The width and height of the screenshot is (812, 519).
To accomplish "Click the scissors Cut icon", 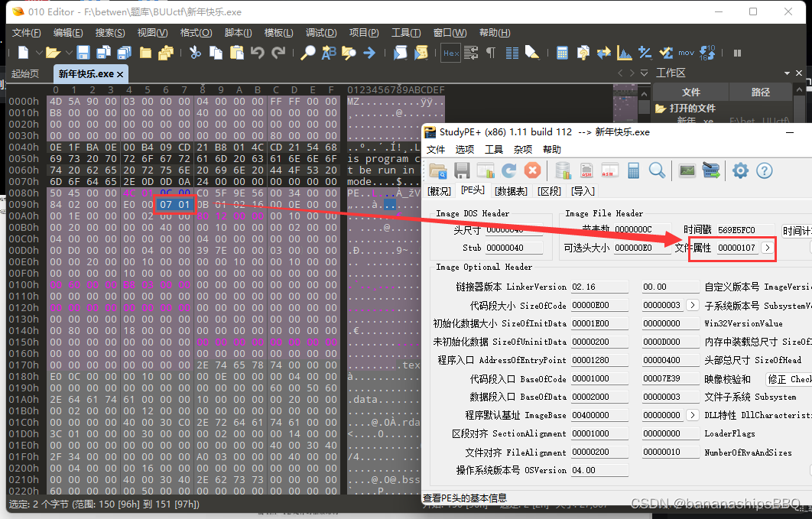I will coord(195,52).
